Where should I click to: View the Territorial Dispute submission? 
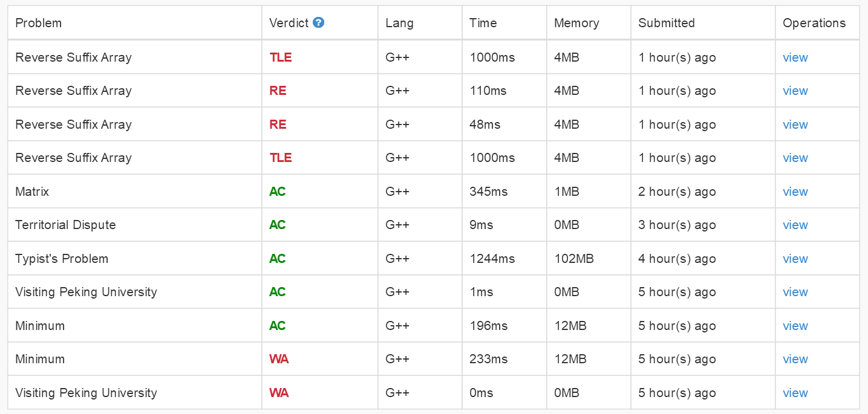(x=795, y=225)
